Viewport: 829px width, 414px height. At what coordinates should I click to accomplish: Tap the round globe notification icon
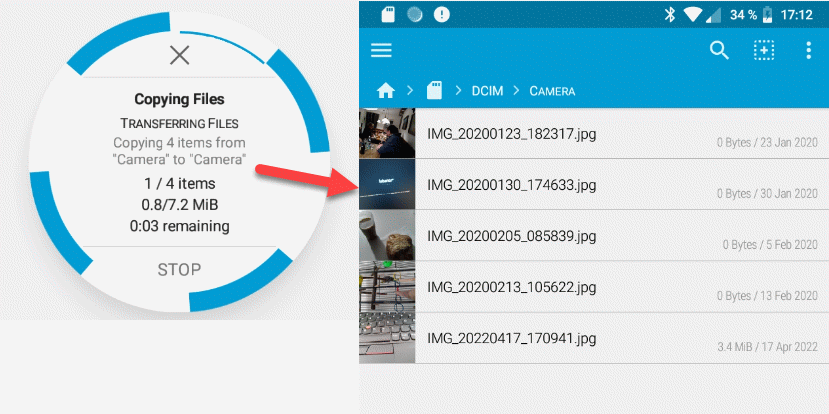click(x=415, y=15)
